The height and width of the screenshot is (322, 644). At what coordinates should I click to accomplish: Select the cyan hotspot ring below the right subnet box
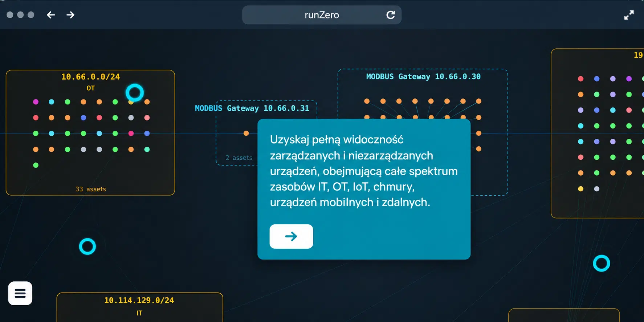(602, 263)
